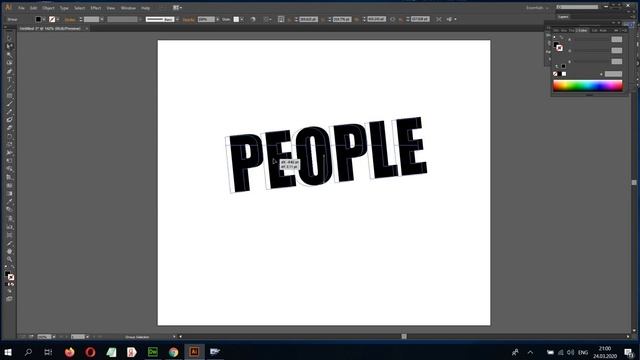Screen dimensions: 640x360
Task: Click the fill box in Color panel
Action: (x=556, y=45)
